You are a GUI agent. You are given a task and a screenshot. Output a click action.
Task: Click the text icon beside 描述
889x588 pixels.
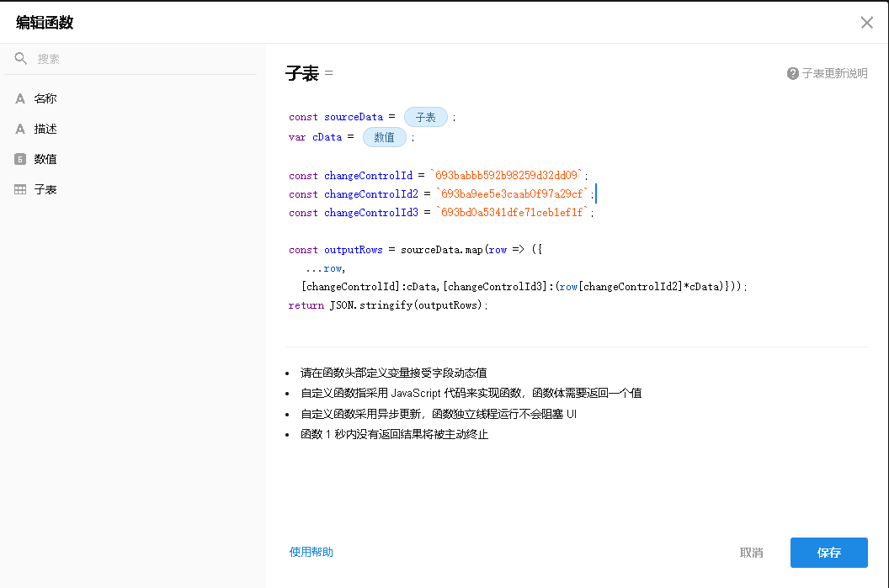20,130
